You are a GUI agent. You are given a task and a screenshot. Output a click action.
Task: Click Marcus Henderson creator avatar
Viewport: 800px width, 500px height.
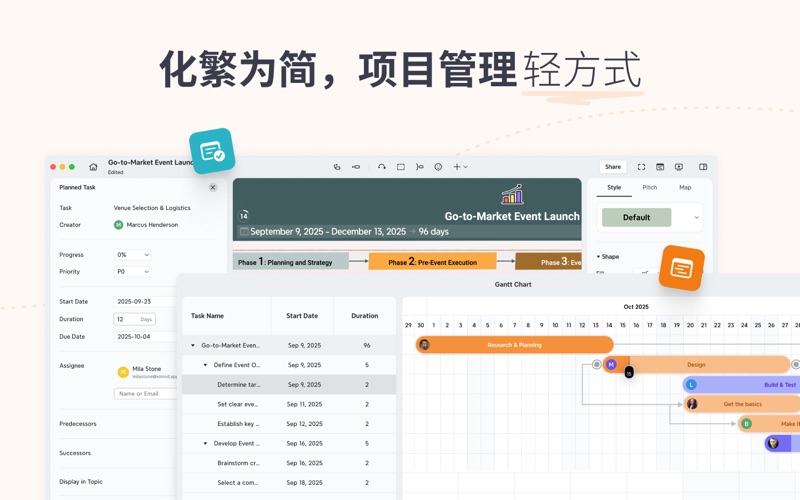[118, 224]
